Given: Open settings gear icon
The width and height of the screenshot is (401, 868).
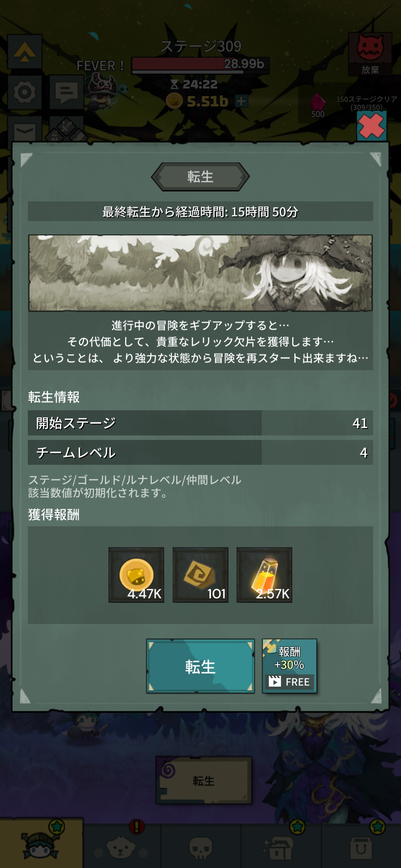Looking at the screenshot, I should (x=25, y=92).
